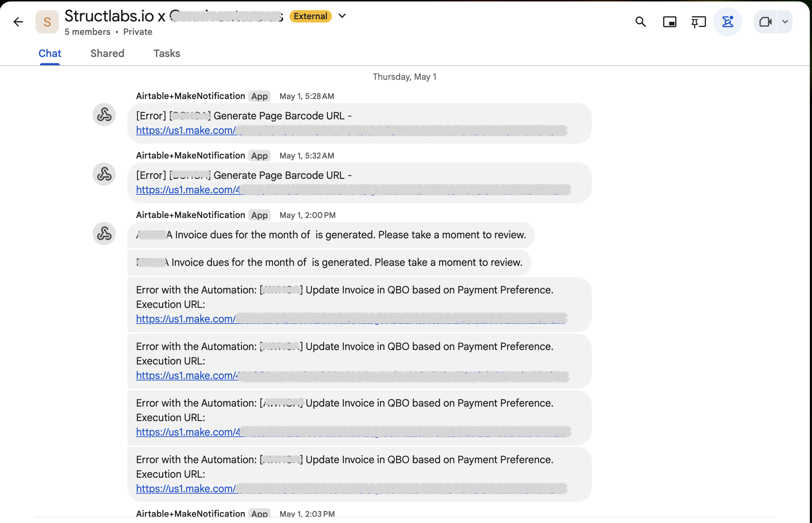Click the second 'Invoice dues for the month' message
812x523 pixels.
pyautogui.click(x=329, y=263)
